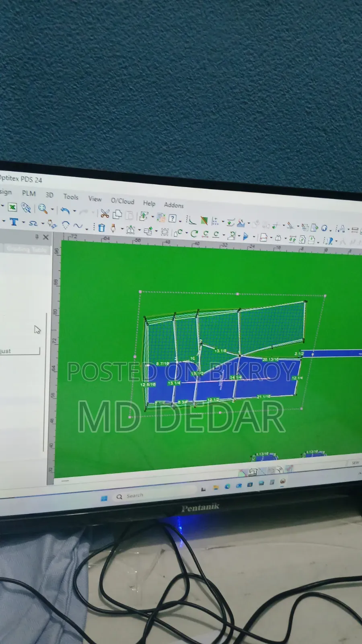The image size is (362, 644).
Task: Click the 12.5/16 measurement label
Action: (148, 385)
